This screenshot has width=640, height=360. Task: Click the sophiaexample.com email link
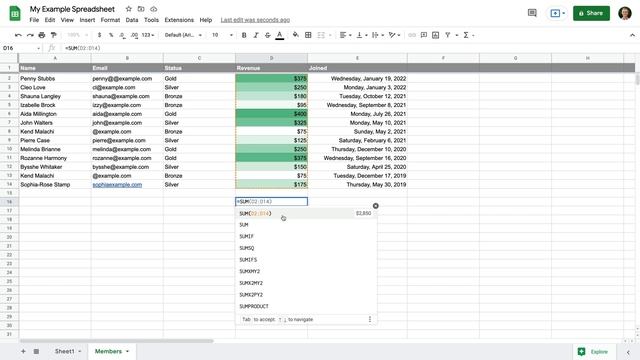[117, 184]
